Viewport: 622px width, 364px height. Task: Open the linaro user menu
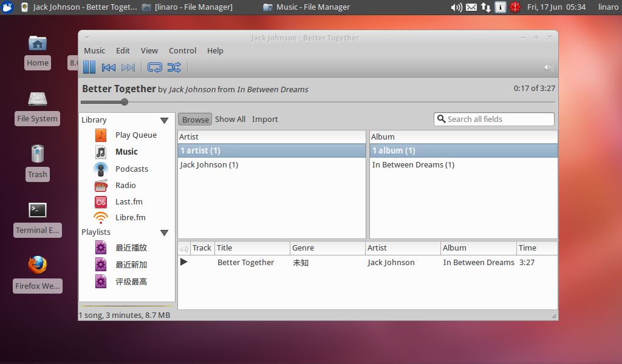coord(608,7)
